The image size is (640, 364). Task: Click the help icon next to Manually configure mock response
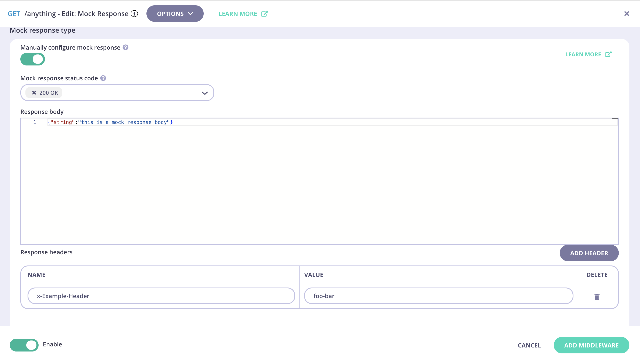click(x=126, y=47)
